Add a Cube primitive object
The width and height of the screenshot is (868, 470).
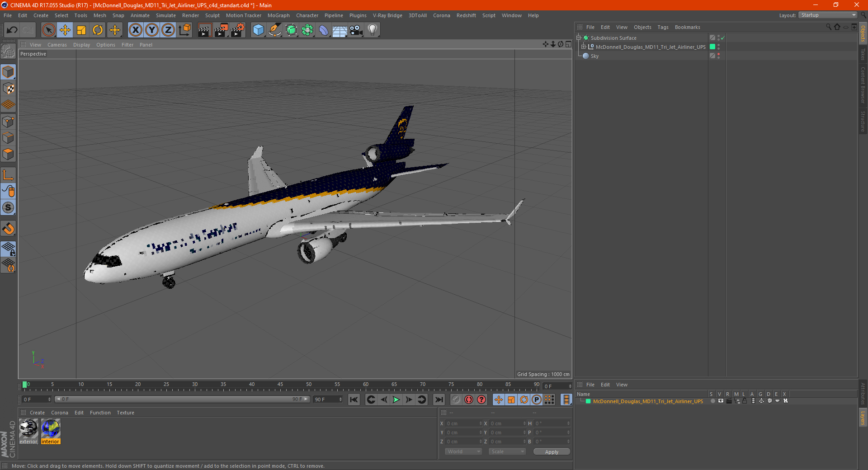[259, 30]
